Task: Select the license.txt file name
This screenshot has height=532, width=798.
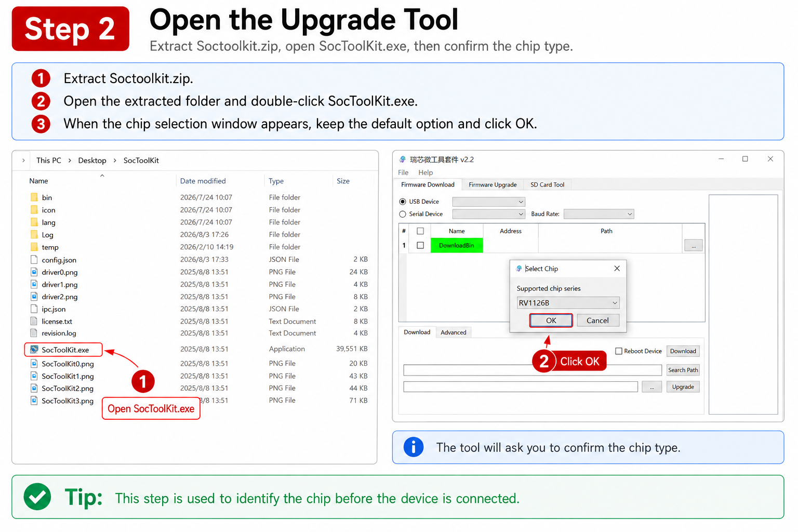Action: point(57,322)
